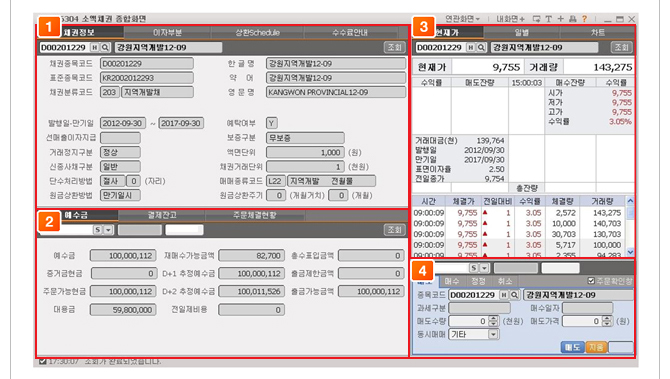Increase 매도수량 with the up arrow
670x379 pixels.
point(494,319)
